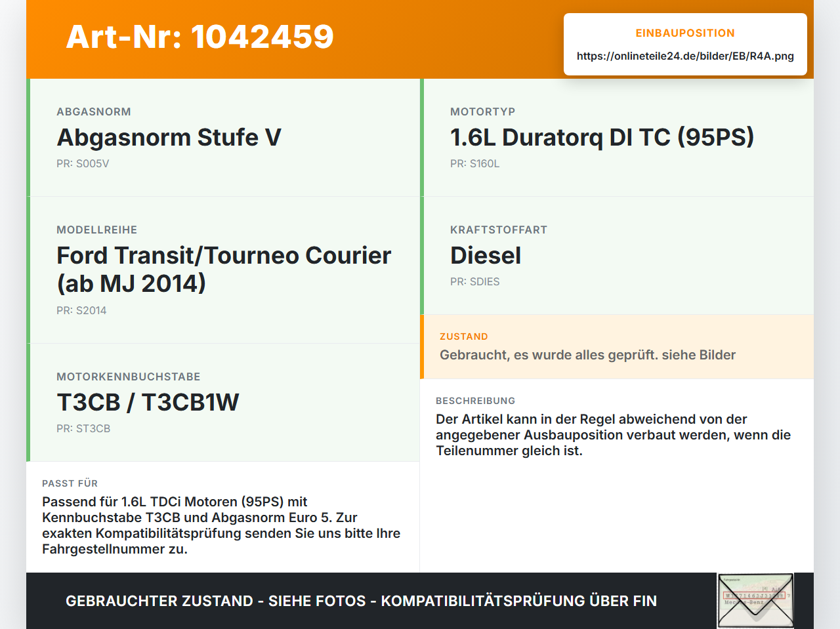
Task: Select the Diesel fuel type value
Action: [486, 255]
